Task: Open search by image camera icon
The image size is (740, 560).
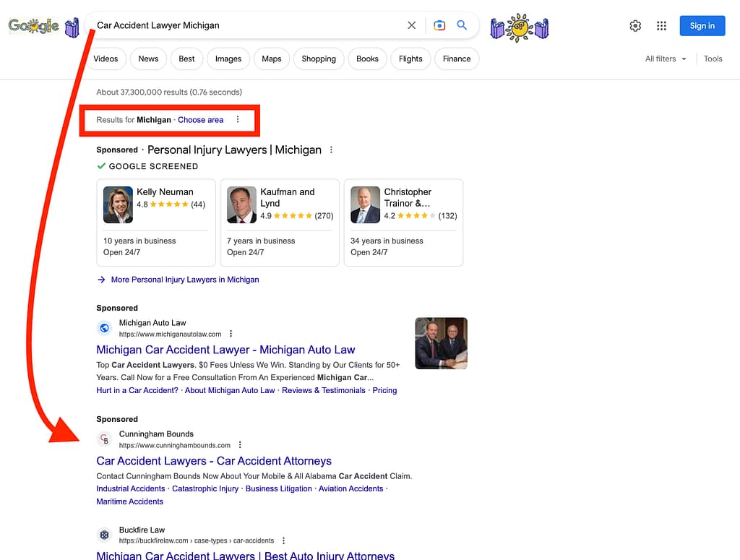Action: 439,25
